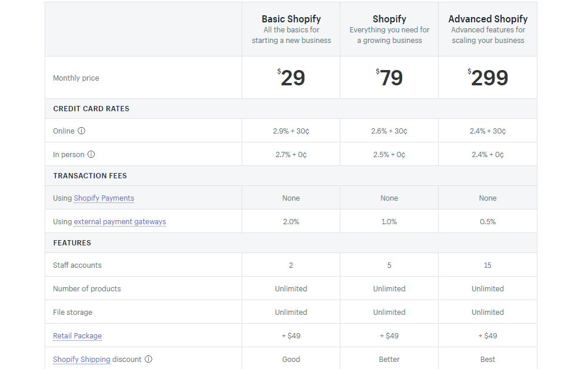Image resolution: width=588 pixels, height=369 pixels.
Task: Click the Number of products row label
Action: pos(87,289)
